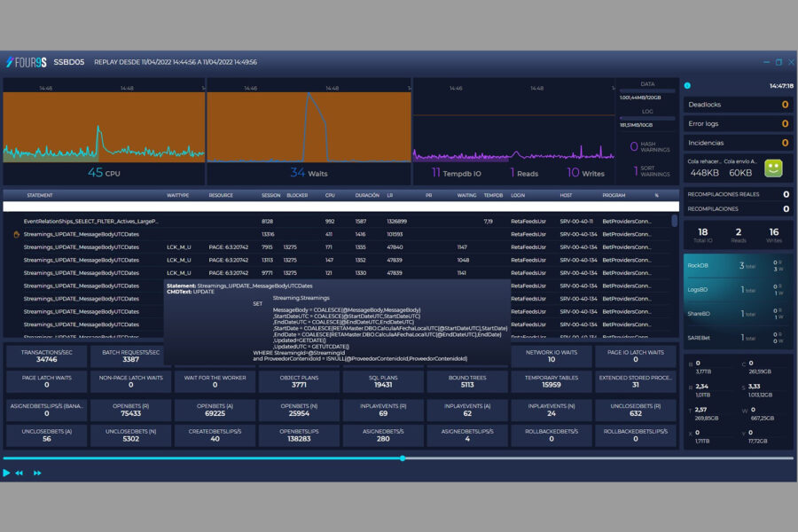798x532 pixels.
Task: Click the replay timeline position marker
Action: (402, 458)
